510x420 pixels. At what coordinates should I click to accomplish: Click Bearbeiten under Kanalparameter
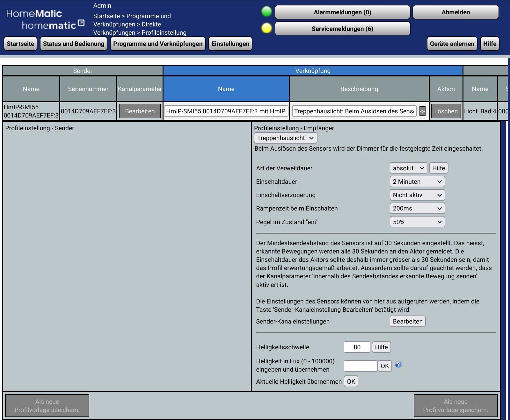140,111
